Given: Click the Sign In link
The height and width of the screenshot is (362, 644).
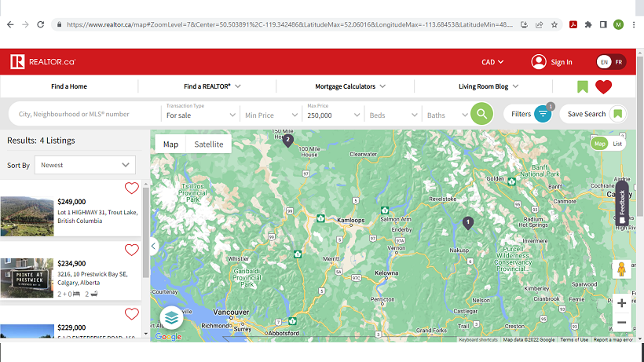Looking at the screenshot, I should tap(561, 62).
